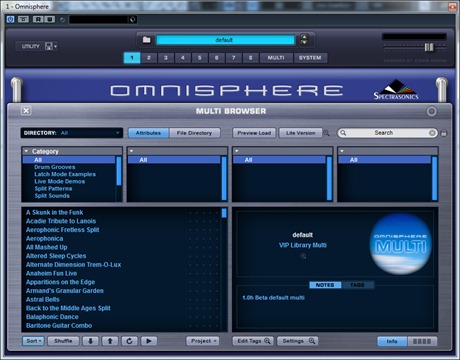Click the up arrow navigation button
The height and width of the screenshot is (360, 460).
110,341
